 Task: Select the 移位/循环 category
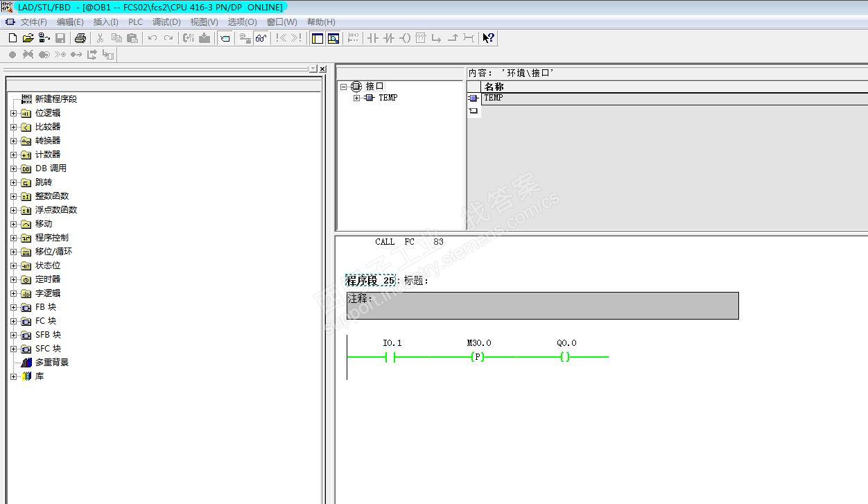(x=53, y=252)
